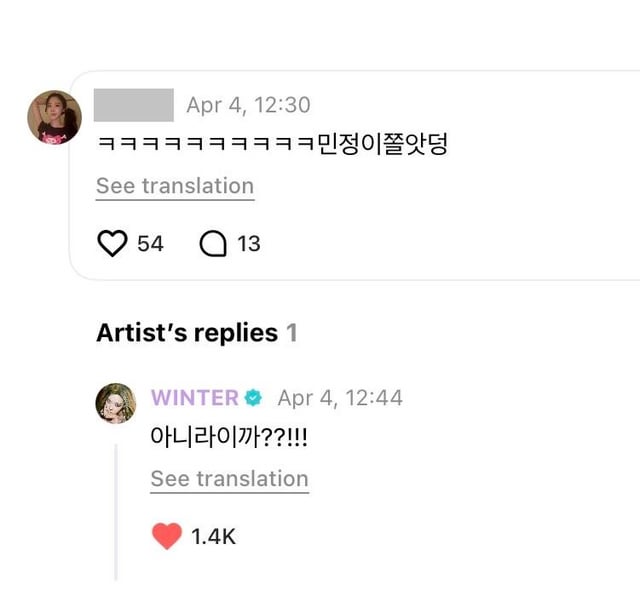Translate the fan's original comment
This screenshot has width=640, height=596.
pyautogui.click(x=175, y=187)
